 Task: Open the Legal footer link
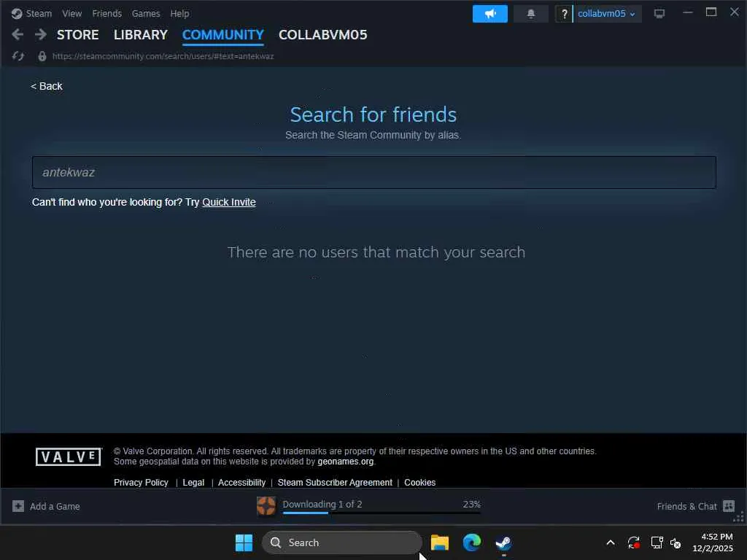point(193,483)
